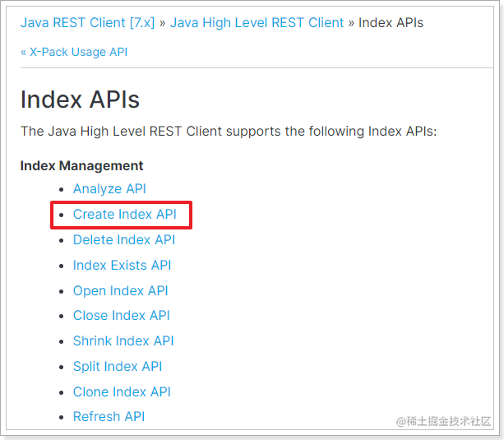Go to Java High Level REST Client breadcrumb
Image resolution: width=504 pixels, height=440 pixels.
[257, 23]
